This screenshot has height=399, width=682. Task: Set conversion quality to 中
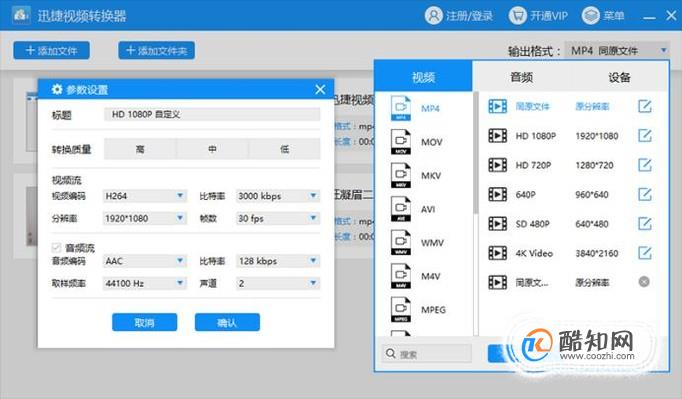212,149
